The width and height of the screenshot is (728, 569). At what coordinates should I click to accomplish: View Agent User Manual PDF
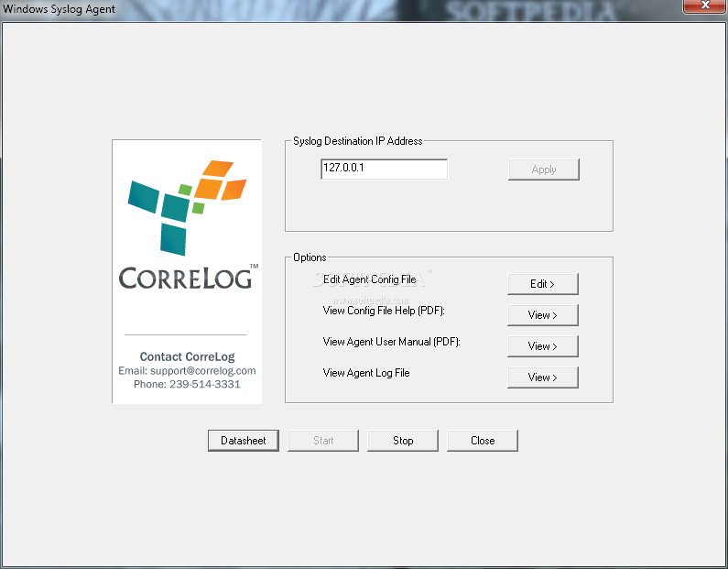point(543,346)
